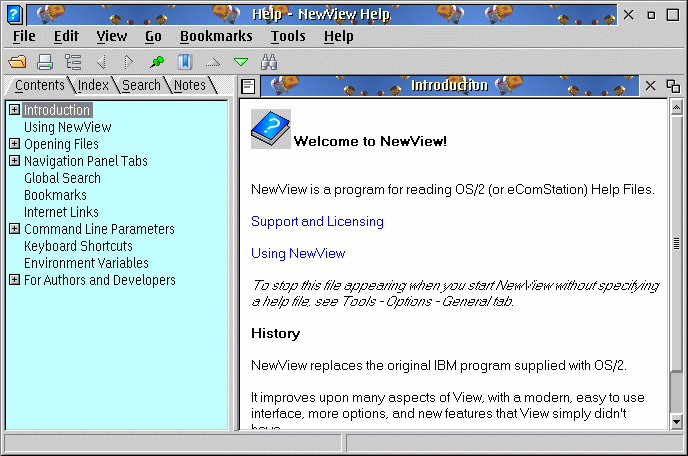
Task: Expand the Introduction tree node
Action: click(x=14, y=110)
